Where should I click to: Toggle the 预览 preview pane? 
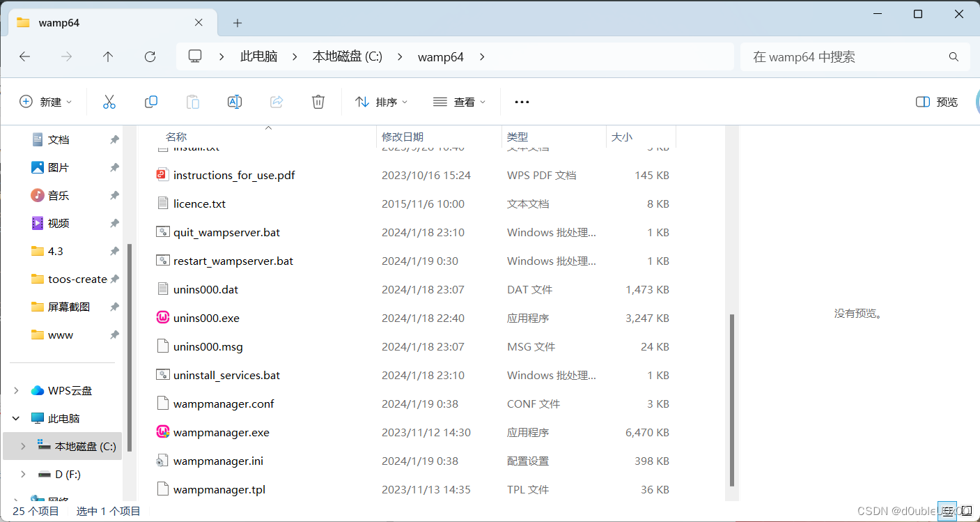937,102
